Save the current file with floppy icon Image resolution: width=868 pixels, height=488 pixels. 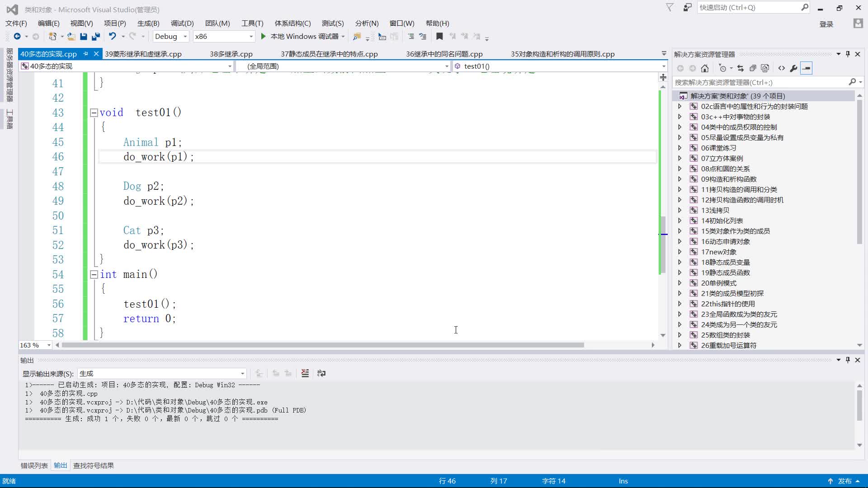pos(83,36)
